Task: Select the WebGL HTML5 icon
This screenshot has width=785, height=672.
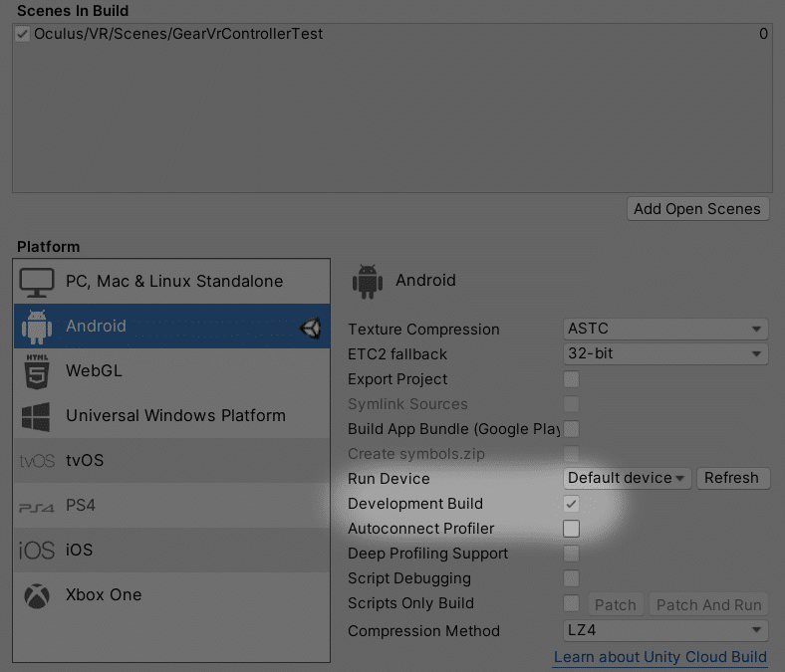Action: (37, 371)
